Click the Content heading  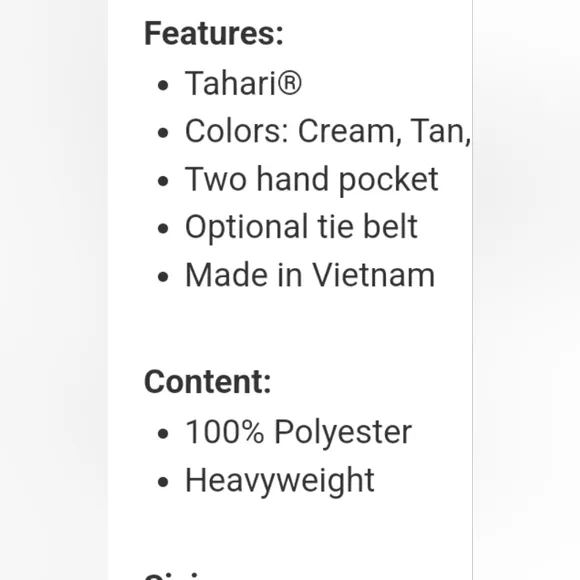point(208,382)
